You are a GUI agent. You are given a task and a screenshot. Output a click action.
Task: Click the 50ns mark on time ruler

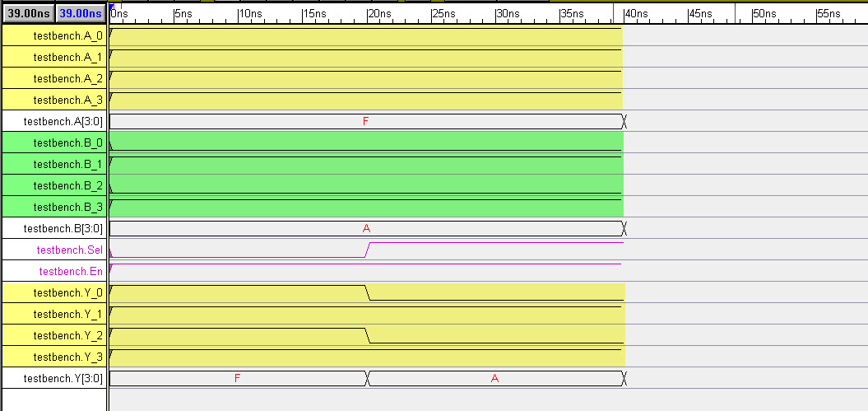(764, 14)
